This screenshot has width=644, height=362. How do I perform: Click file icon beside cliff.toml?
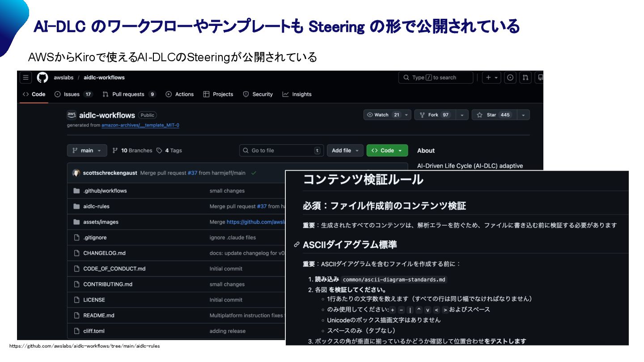(x=76, y=331)
